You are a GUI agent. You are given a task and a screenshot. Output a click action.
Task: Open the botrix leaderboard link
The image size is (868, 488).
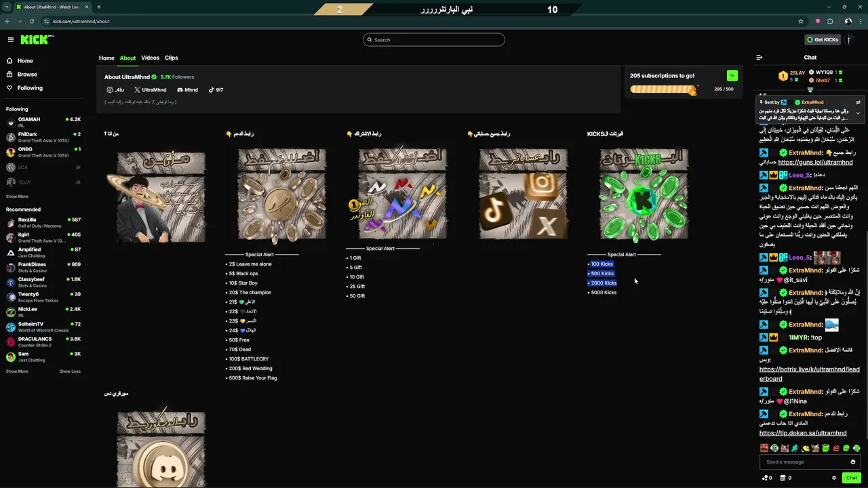click(810, 374)
